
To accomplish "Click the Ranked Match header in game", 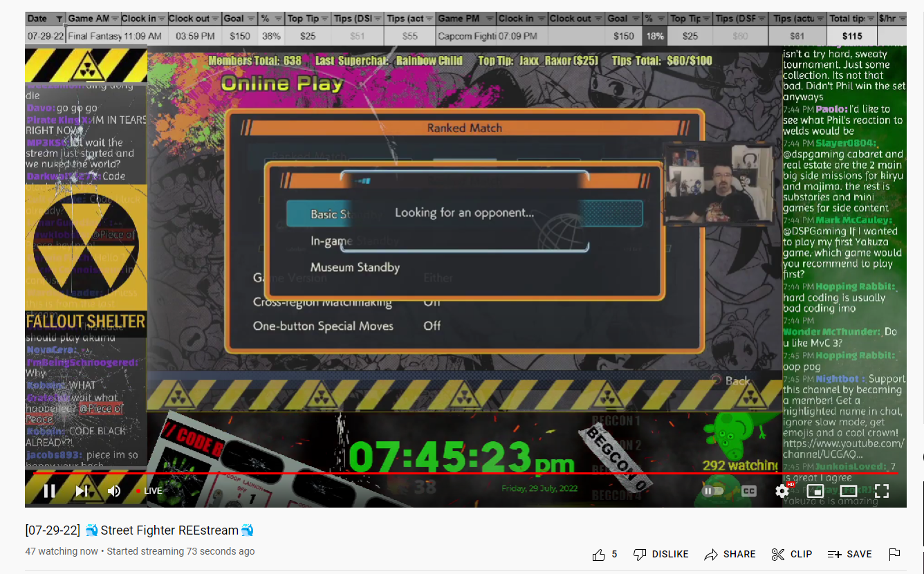I will [x=464, y=128].
